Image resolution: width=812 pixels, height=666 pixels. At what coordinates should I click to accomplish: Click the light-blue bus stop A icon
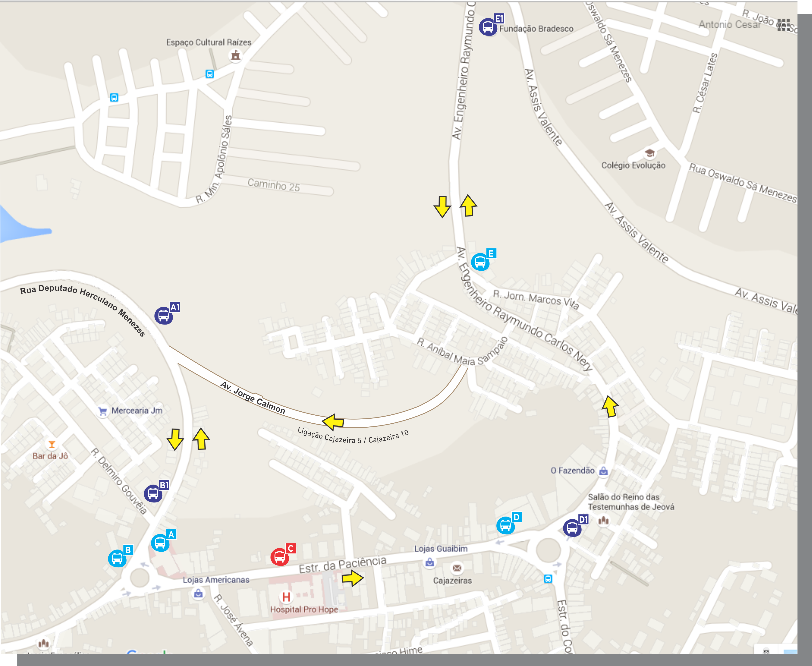[160, 543]
